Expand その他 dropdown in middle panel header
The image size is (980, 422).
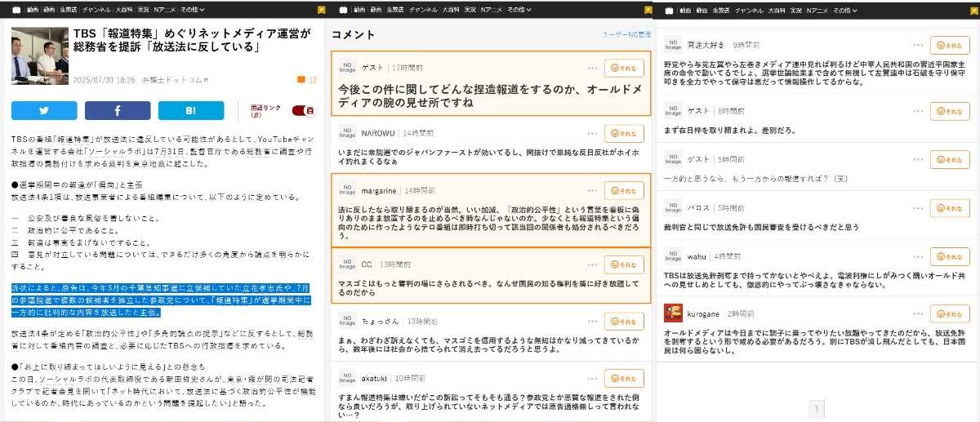519,10
